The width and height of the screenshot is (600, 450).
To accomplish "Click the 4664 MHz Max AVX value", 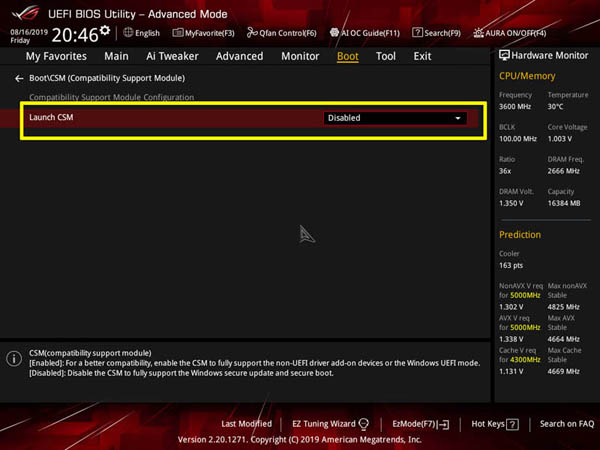I will tap(563, 339).
